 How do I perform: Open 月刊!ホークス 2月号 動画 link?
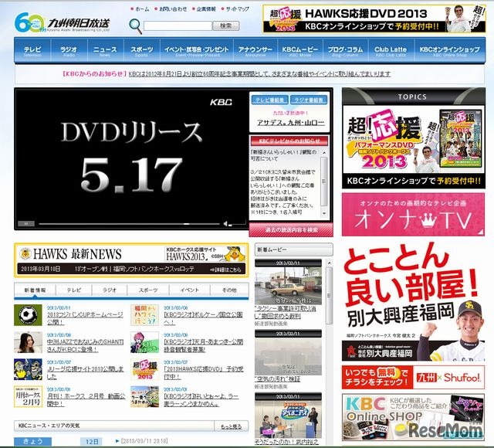point(86,400)
